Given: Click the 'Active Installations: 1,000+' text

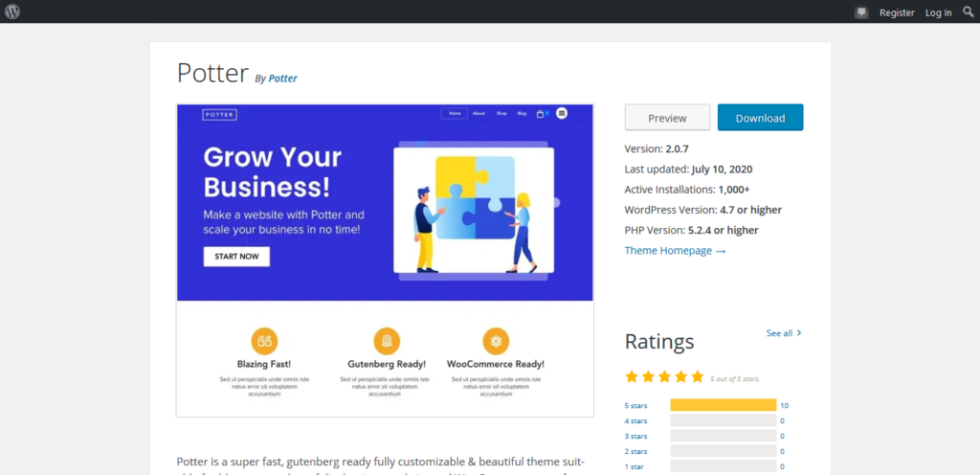Looking at the screenshot, I should point(687,190).
